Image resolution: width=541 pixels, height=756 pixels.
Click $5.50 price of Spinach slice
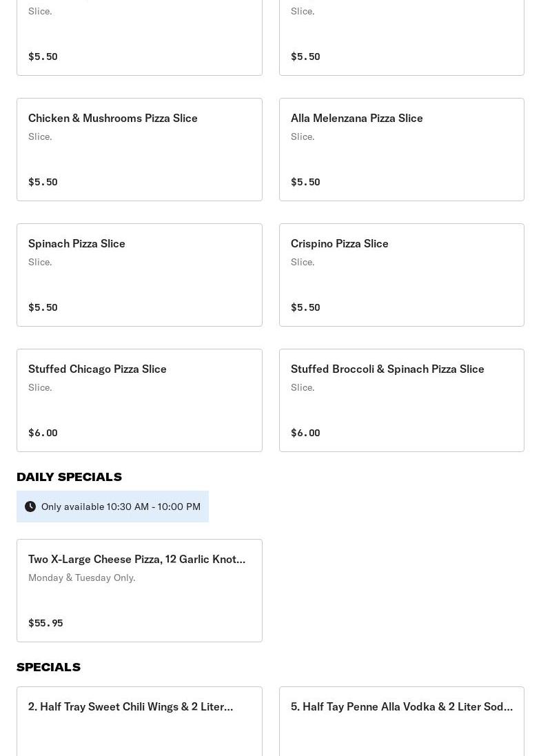(x=43, y=307)
